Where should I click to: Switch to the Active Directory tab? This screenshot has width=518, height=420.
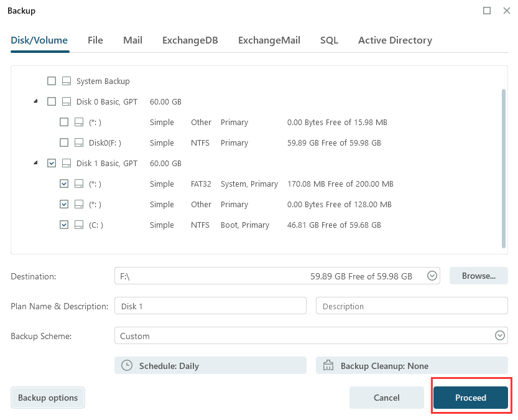pos(395,40)
